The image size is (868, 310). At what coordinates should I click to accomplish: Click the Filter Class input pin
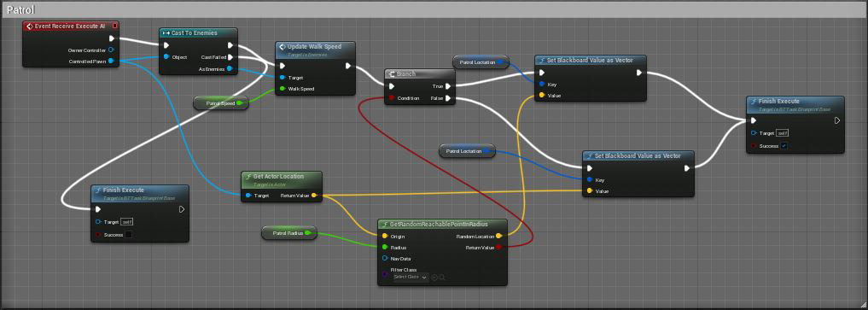385,273
